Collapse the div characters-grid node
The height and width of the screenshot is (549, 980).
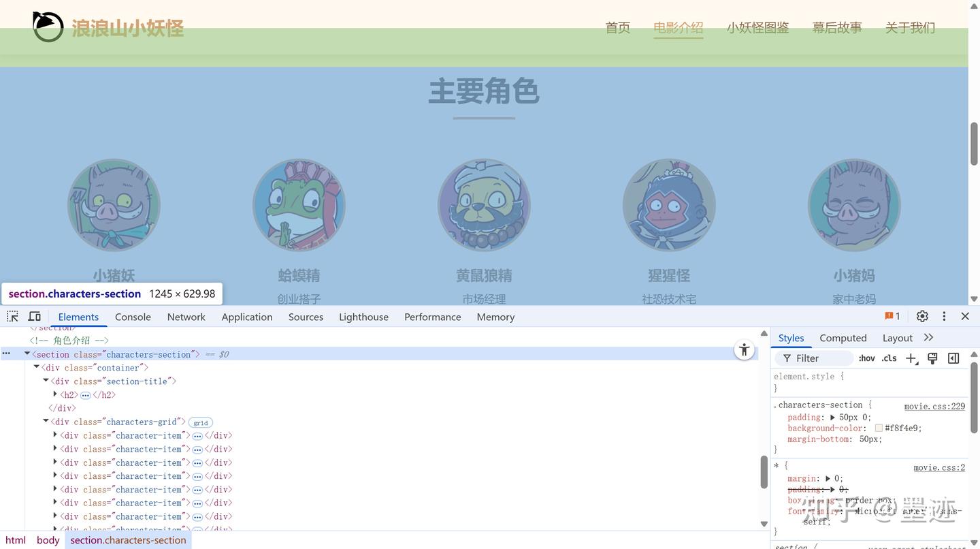point(46,422)
